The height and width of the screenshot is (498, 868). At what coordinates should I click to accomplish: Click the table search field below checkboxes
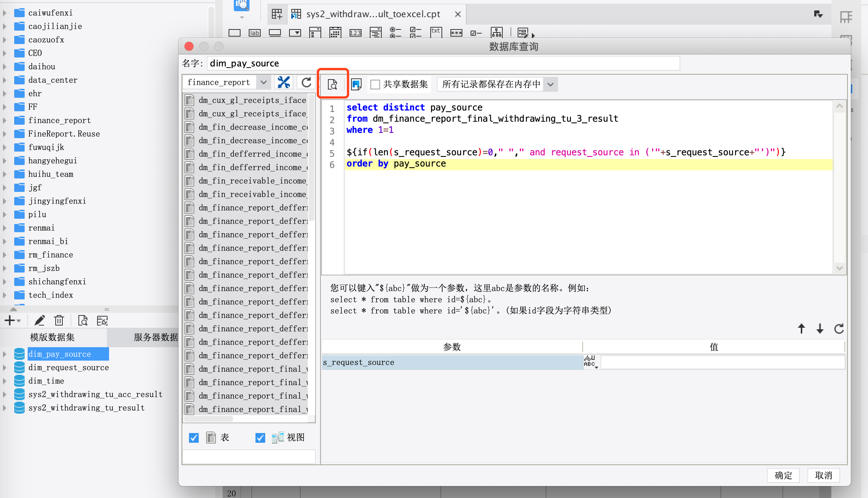(x=249, y=457)
